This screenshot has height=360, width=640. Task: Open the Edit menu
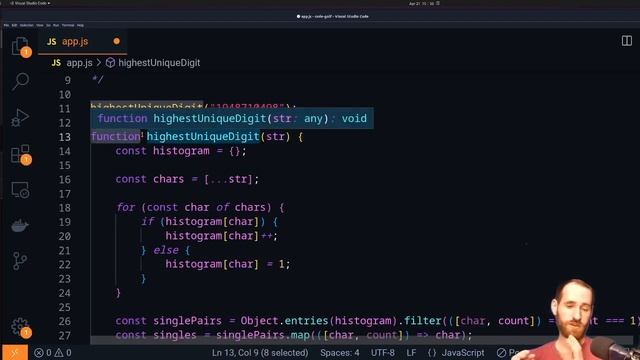pos(14,25)
